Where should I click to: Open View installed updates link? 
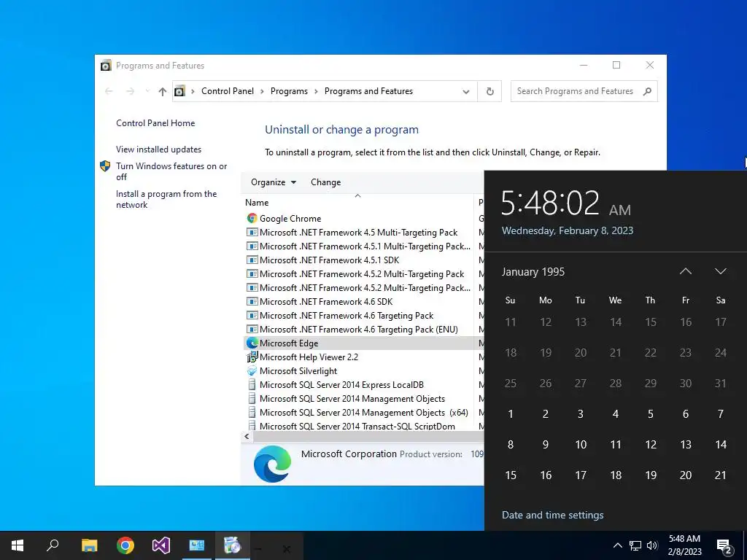click(158, 149)
